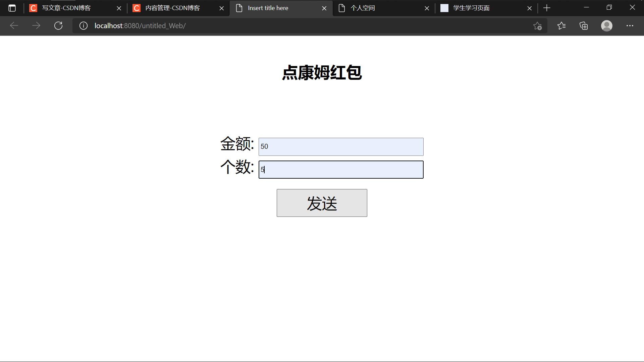Select the Insert title here tab
The image size is (644, 362).
click(281, 8)
